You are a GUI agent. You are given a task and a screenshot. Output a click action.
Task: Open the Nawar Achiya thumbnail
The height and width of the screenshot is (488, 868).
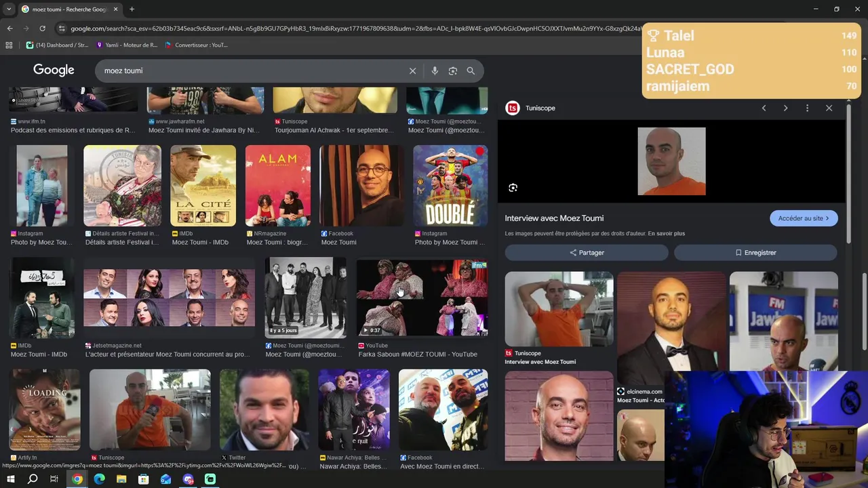point(354,410)
